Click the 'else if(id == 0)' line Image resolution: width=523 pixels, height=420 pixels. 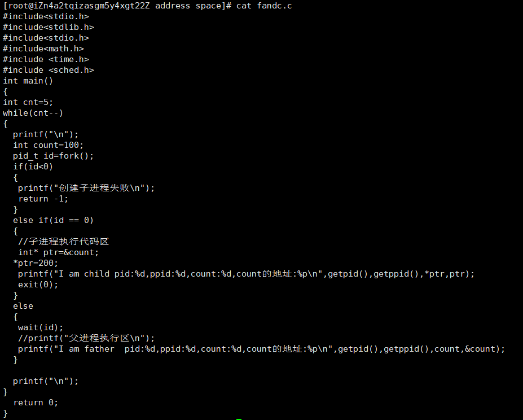[54, 220]
